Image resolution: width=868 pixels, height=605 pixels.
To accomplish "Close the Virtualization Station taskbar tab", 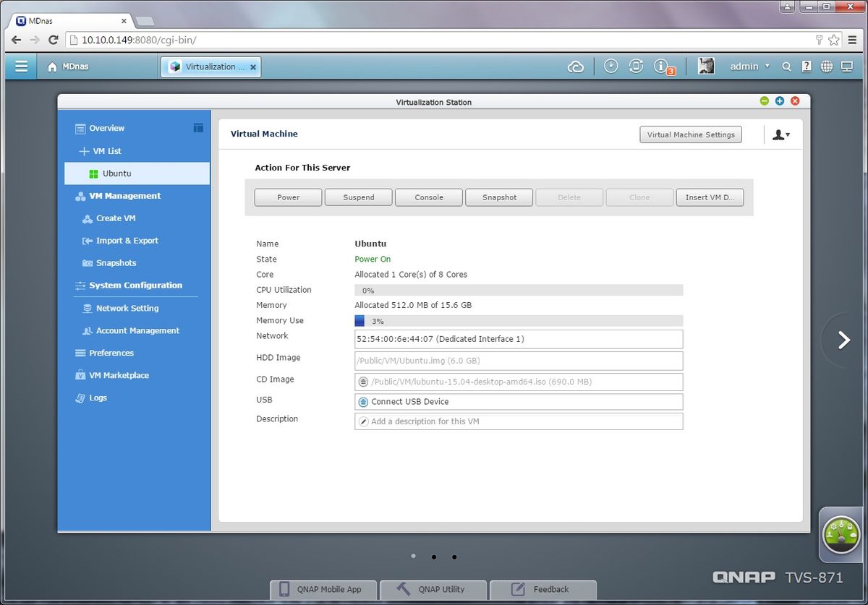I will (x=253, y=67).
